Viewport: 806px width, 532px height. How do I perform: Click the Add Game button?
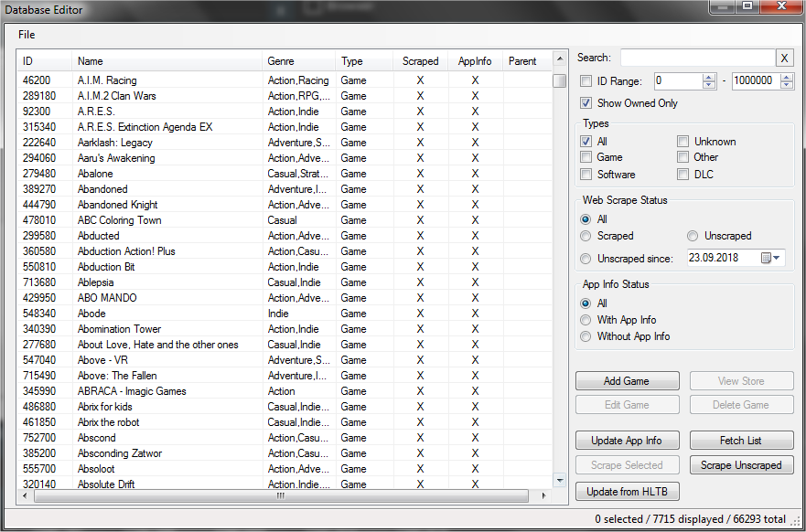point(627,380)
